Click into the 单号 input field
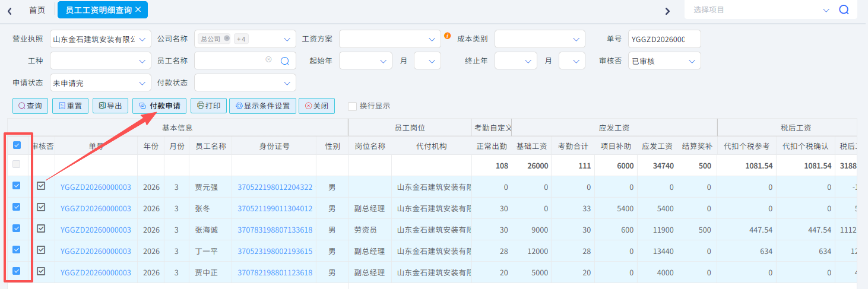 (664, 39)
